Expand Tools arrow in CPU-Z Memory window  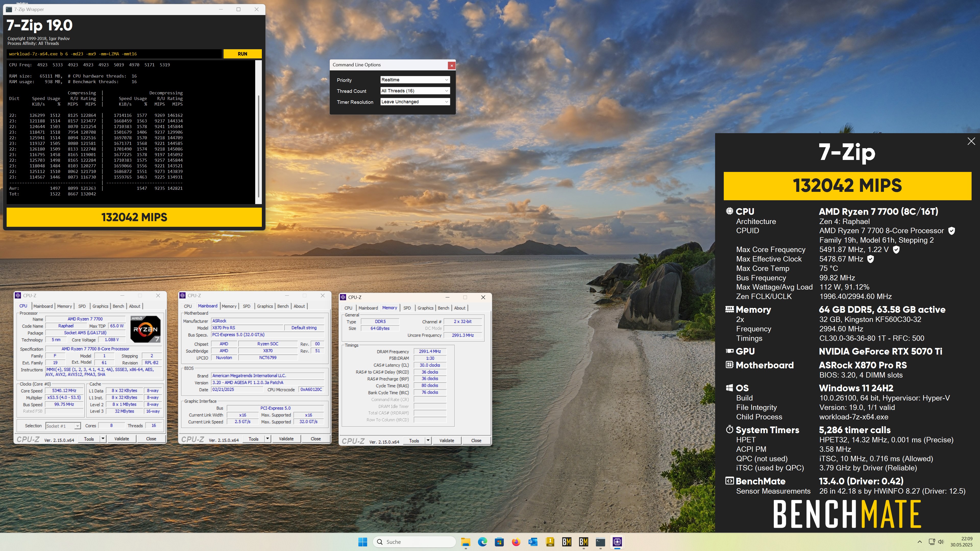coord(428,441)
